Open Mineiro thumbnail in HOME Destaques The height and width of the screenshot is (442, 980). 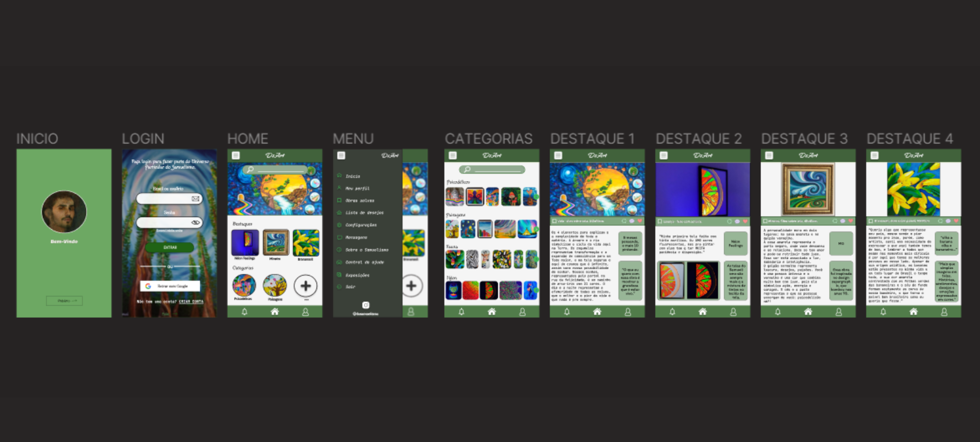click(275, 242)
